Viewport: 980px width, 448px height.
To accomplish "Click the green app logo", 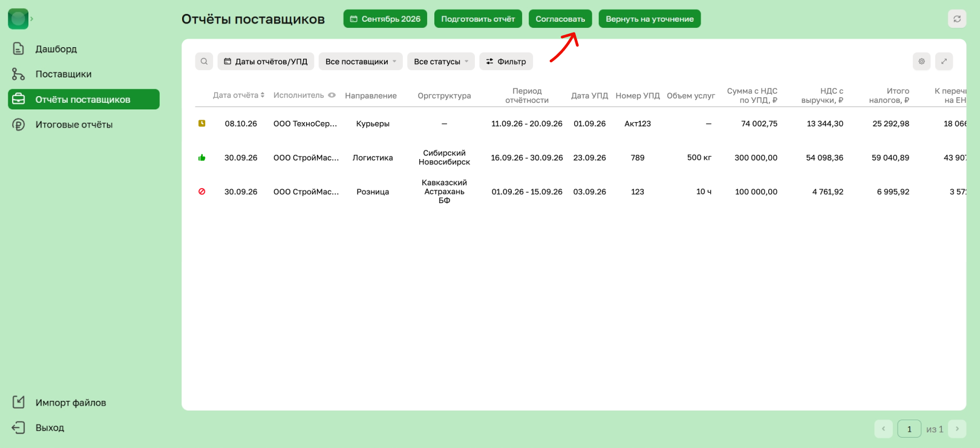I will click(18, 19).
